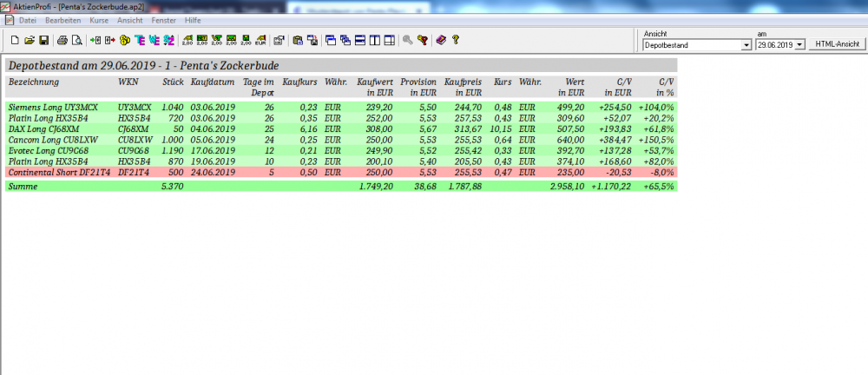Click the yellow coins icon

point(124,40)
